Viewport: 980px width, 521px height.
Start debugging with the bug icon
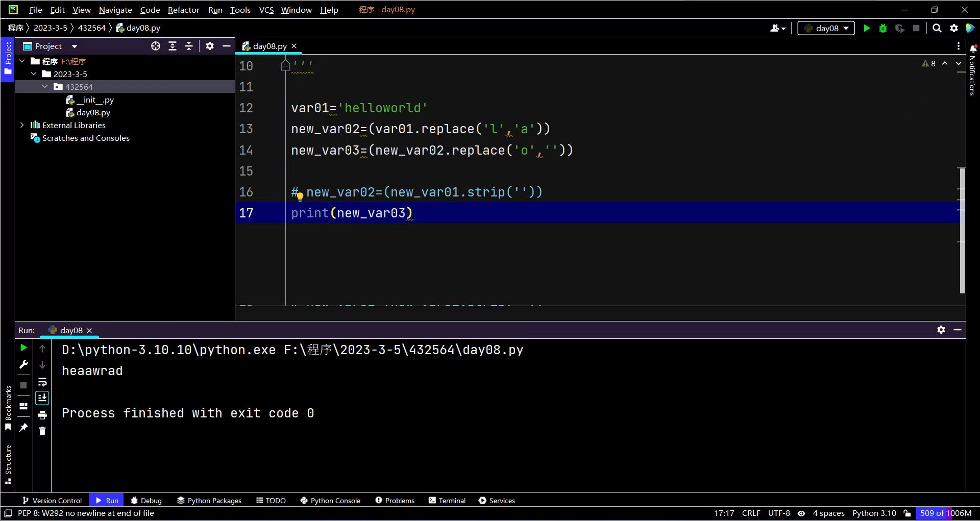(x=883, y=29)
